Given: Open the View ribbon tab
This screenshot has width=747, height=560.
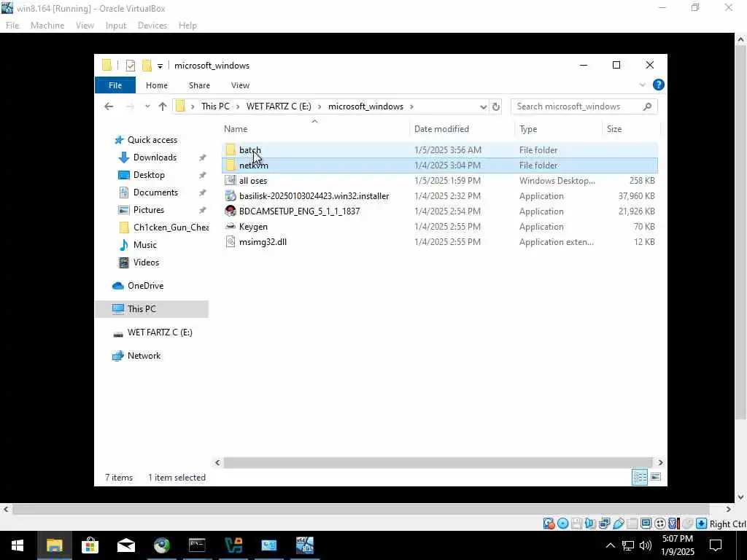Looking at the screenshot, I should tap(240, 85).
